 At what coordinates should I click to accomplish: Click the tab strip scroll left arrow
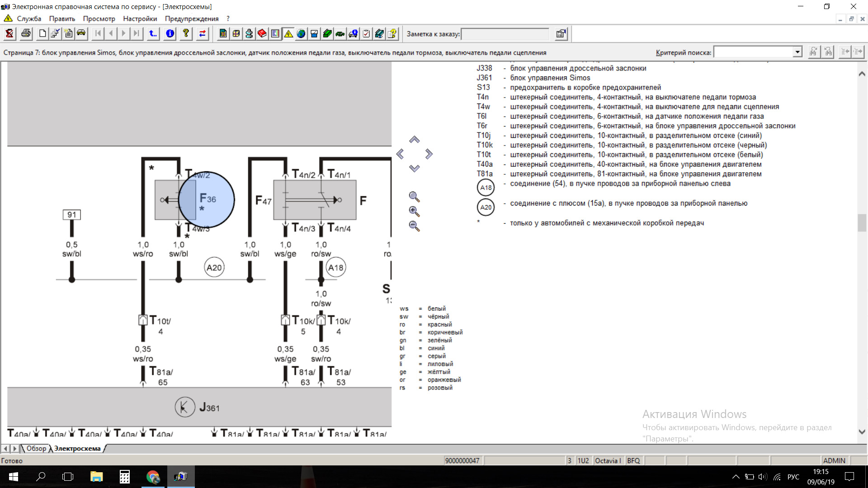(x=6, y=448)
